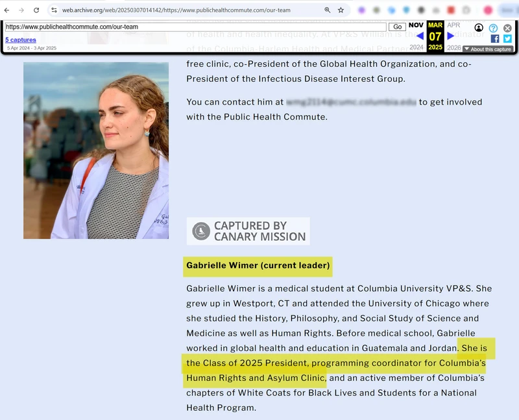The image size is (519, 420).
Task: Focus the Wayback Machine URL input field
Action: [196, 27]
